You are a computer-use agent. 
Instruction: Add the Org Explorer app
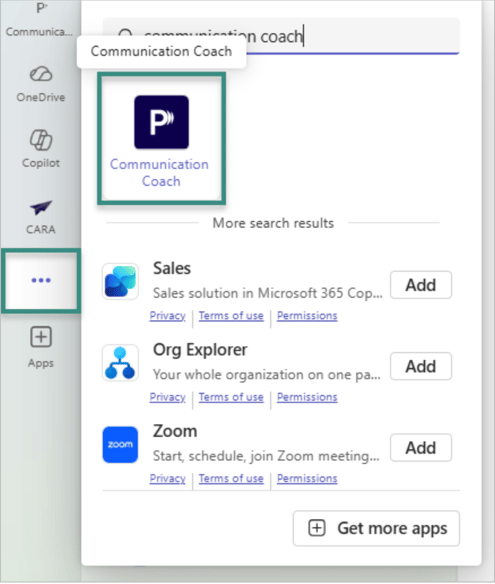tap(421, 366)
